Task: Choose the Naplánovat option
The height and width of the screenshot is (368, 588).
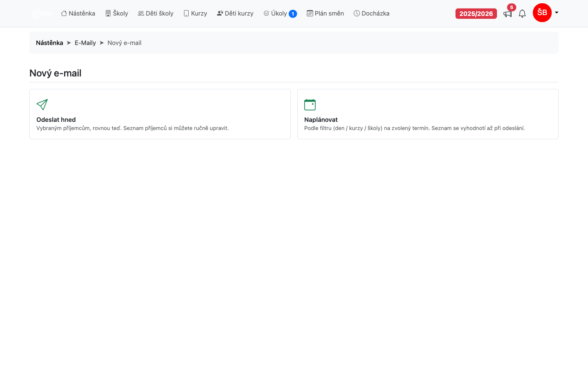Action: tap(428, 114)
